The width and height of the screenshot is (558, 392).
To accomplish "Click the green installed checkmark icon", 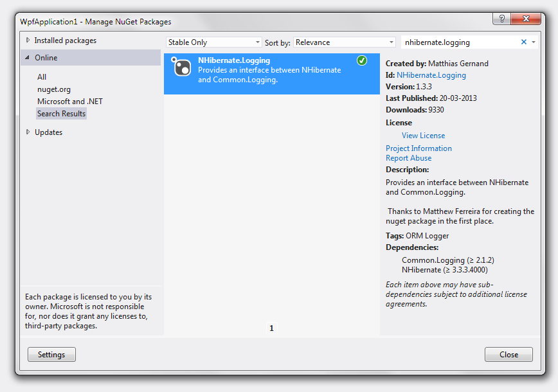I will click(361, 60).
